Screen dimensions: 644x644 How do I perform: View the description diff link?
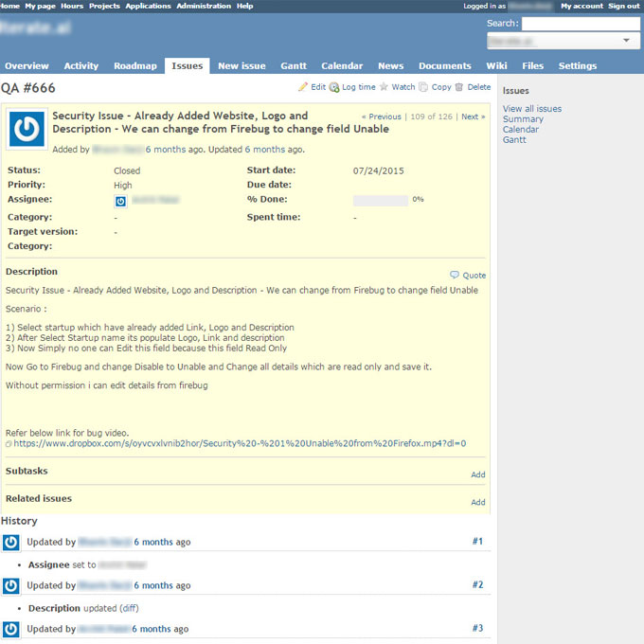[x=130, y=608]
